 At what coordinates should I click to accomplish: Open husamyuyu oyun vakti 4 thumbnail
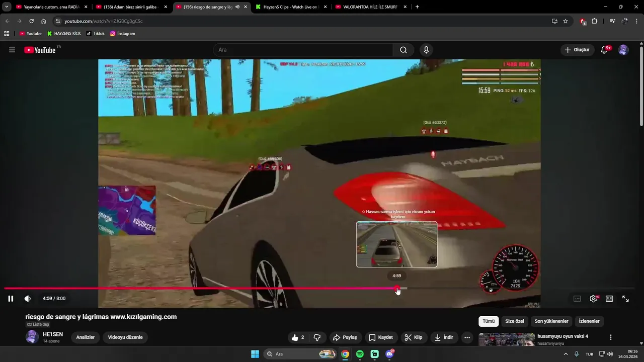pos(507,340)
